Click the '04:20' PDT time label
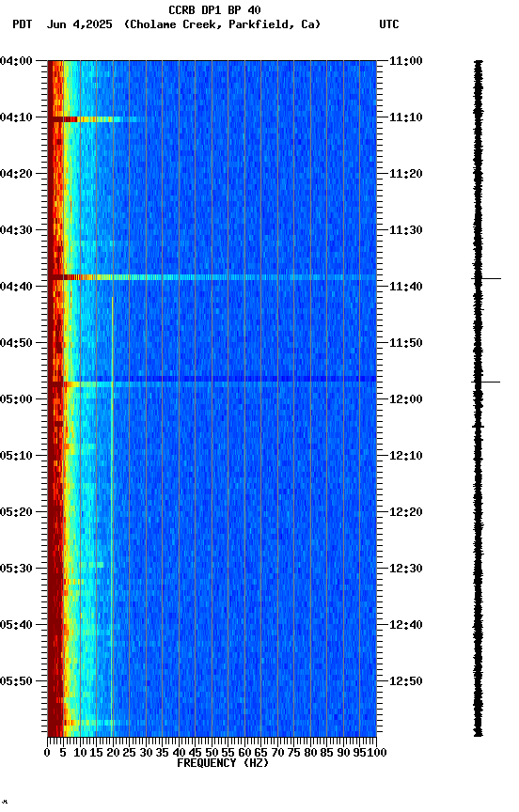The height and width of the screenshot is (812, 519). (16, 174)
